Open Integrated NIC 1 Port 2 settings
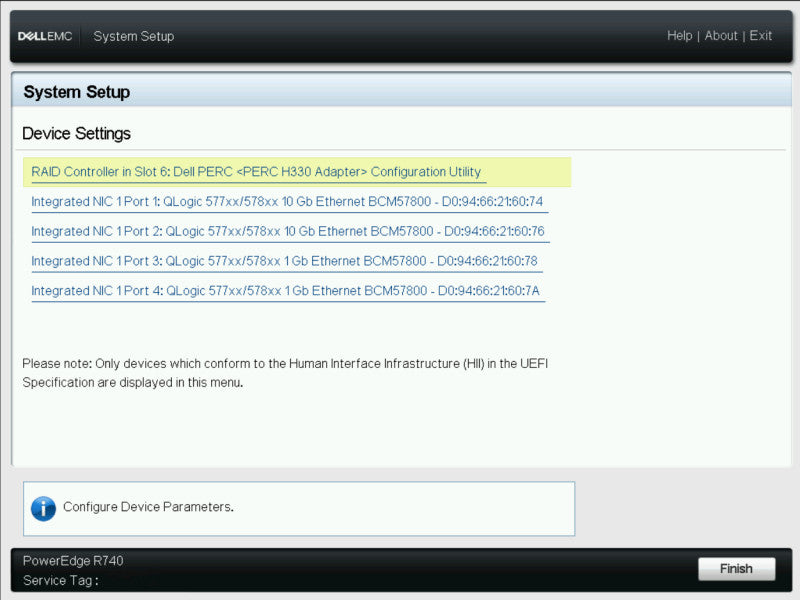This screenshot has width=800, height=600. (288, 231)
